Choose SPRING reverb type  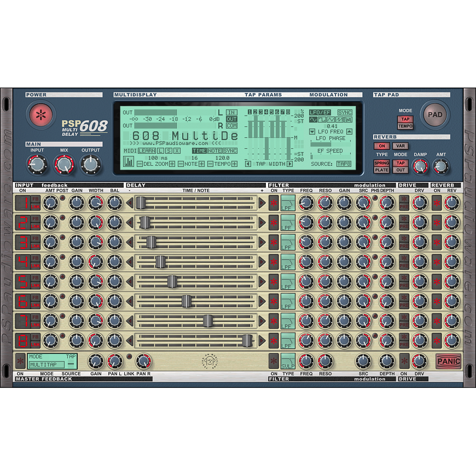(381, 163)
